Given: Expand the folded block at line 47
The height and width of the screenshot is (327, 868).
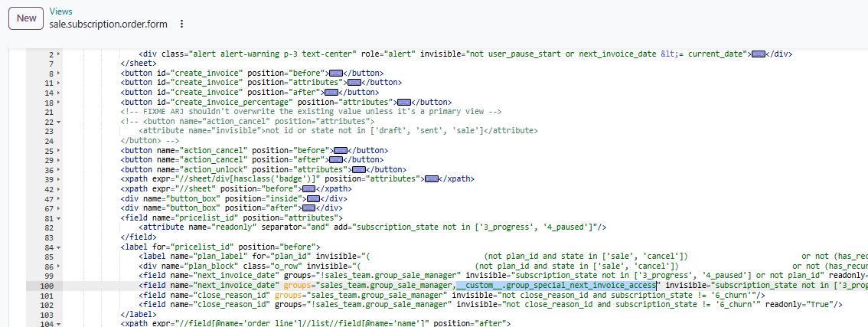Looking at the screenshot, I should coord(59,198).
